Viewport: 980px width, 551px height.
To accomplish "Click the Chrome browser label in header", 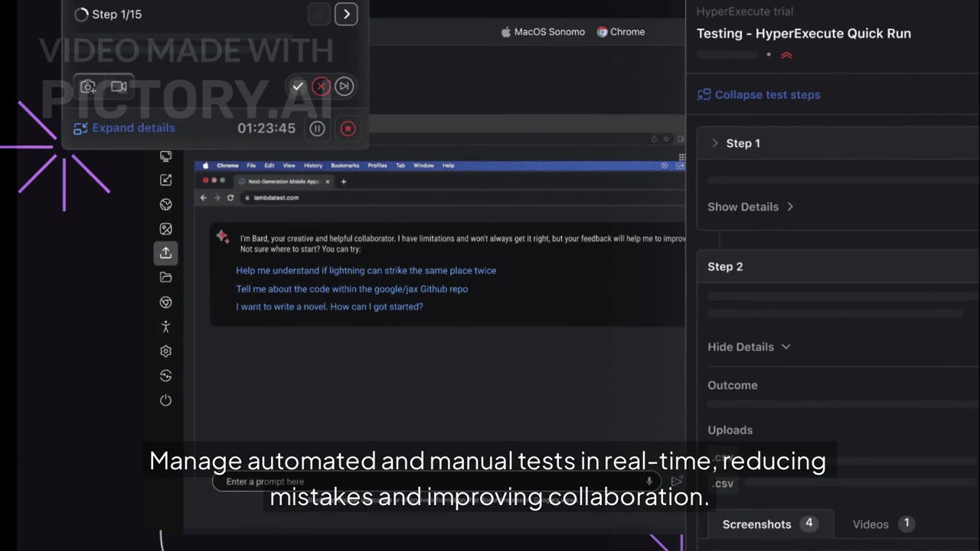I will (x=621, y=32).
